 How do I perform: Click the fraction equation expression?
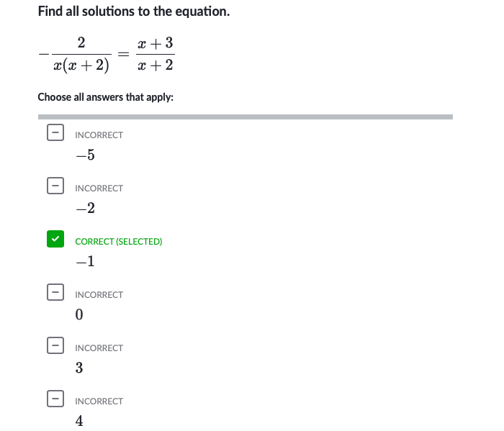pos(107,54)
